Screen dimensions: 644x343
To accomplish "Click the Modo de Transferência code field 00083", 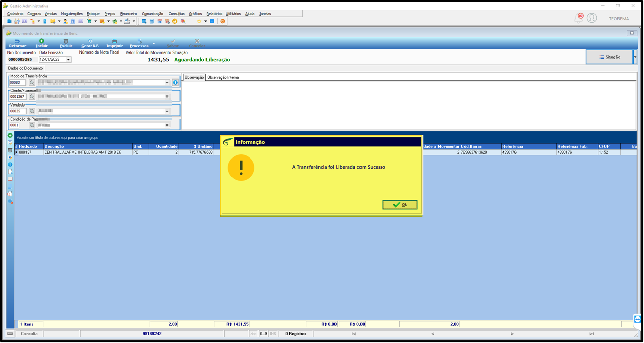I will [17, 82].
